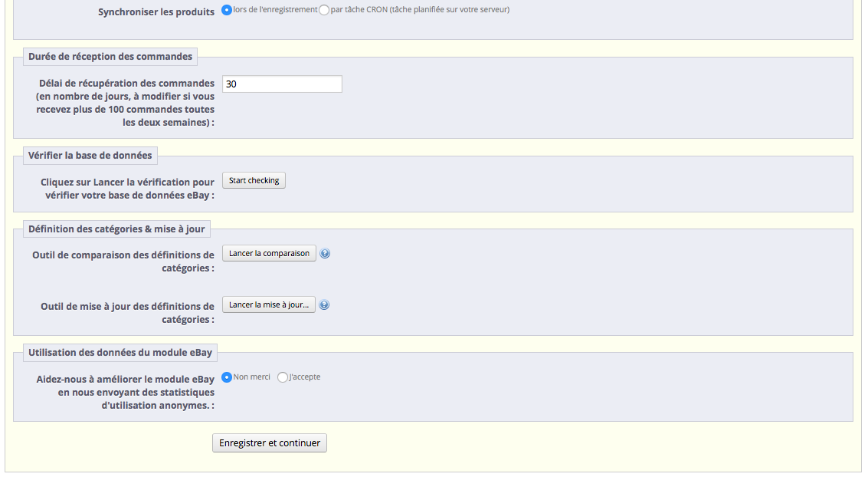Launch "Lancer la comparaison" button
This screenshot has width=868, height=477.
269,253
